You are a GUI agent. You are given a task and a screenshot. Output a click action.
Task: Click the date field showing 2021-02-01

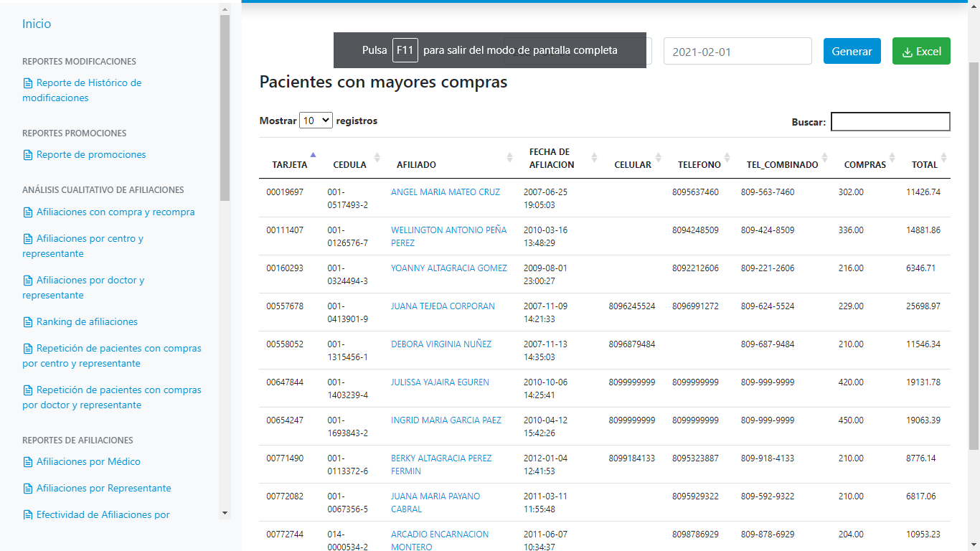pos(738,51)
